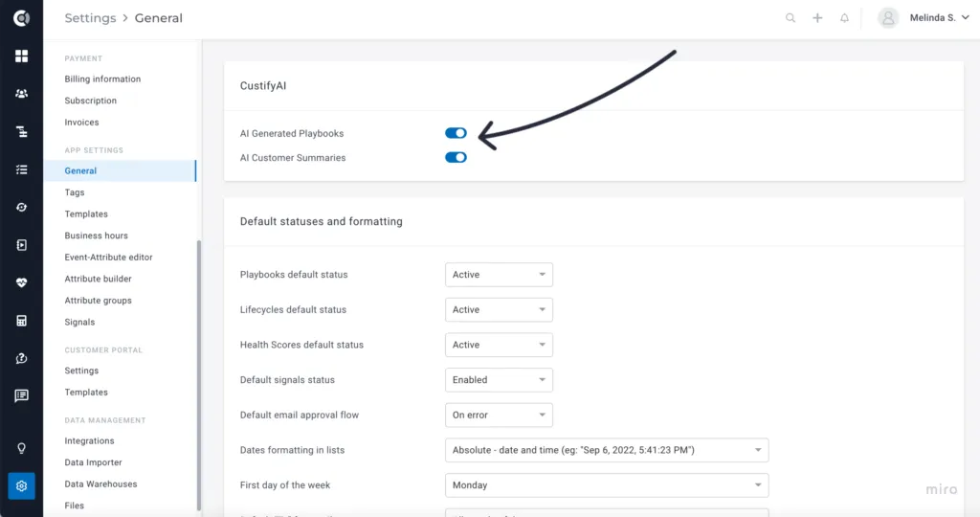Viewport: 980px width, 517px height.
Task: Open the playbooks play-document sidebar icon
Action: (x=21, y=245)
